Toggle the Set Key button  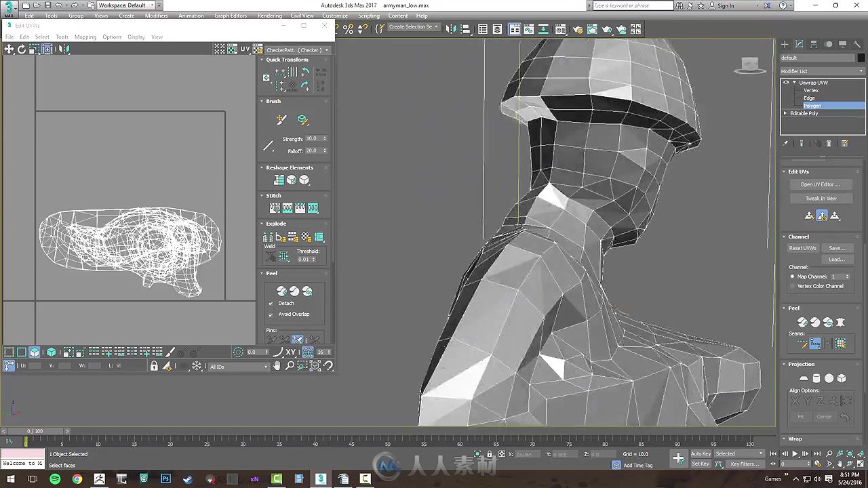(701, 464)
